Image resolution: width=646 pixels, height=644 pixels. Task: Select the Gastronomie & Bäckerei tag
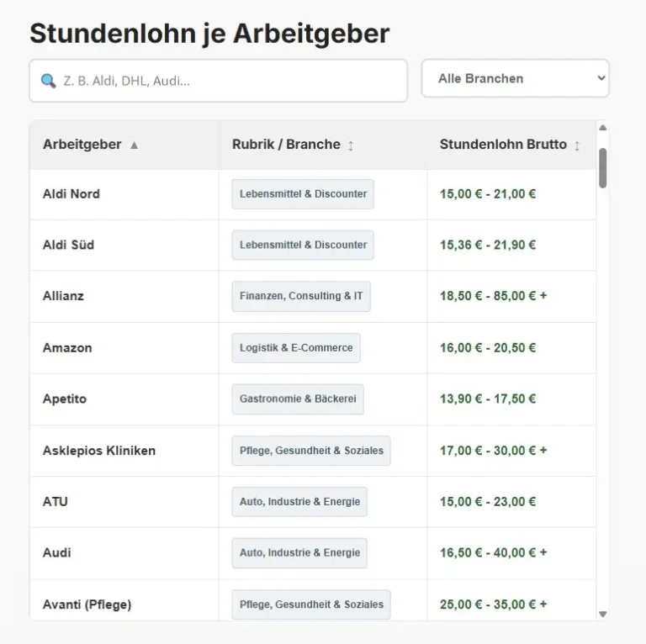point(298,399)
